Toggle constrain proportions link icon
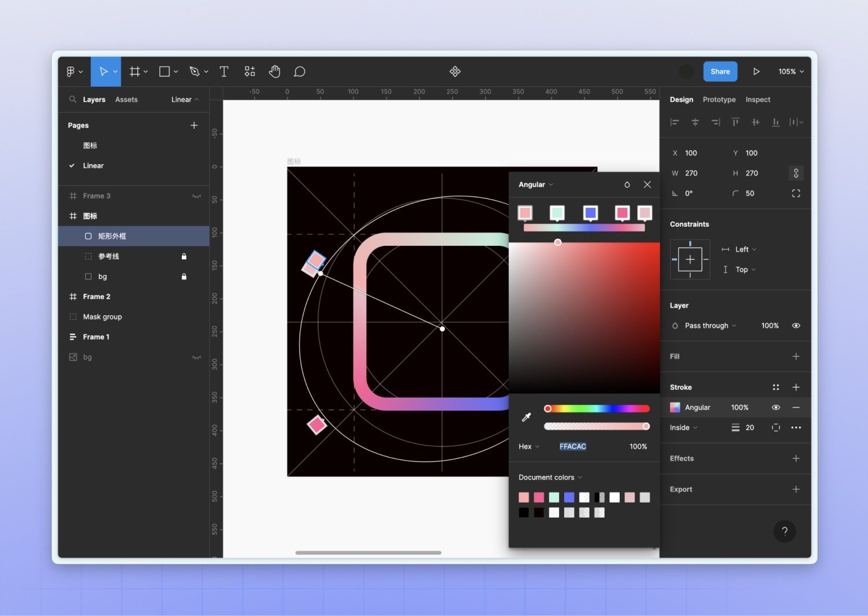Image resolution: width=868 pixels, height=616 pixels. [x=796, y=174]
